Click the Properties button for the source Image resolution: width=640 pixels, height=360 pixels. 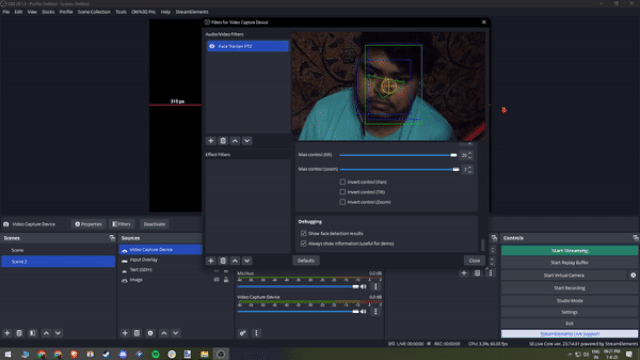(88, 224)
